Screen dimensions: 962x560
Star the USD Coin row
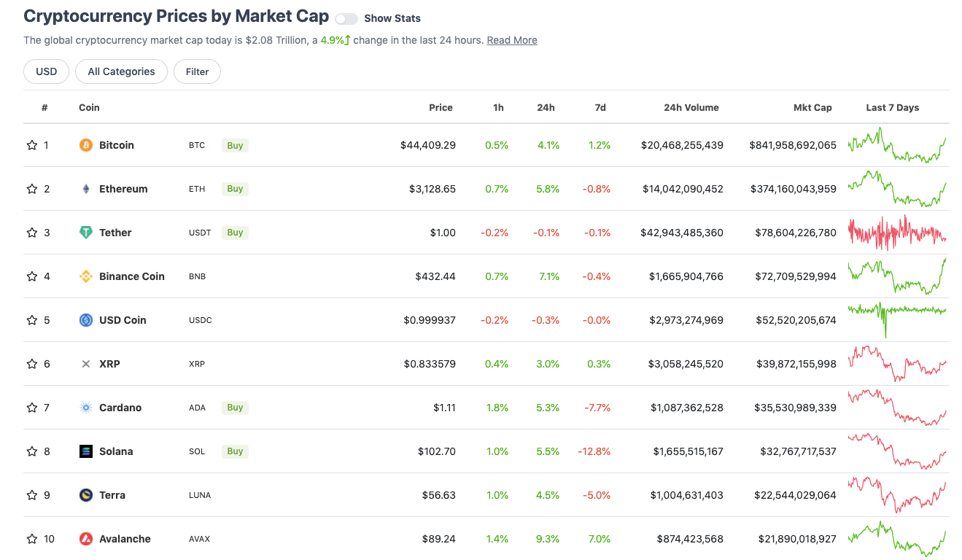(x=32, y=320)
